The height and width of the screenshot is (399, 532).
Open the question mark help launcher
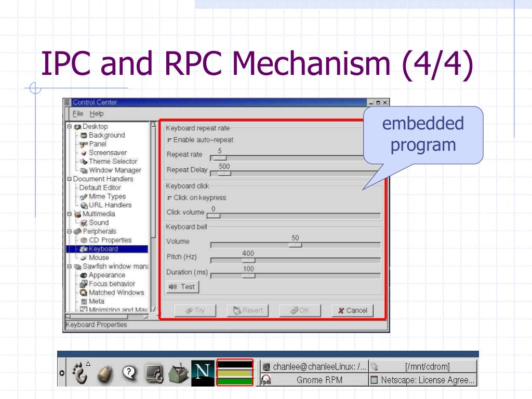coord(129,373)
